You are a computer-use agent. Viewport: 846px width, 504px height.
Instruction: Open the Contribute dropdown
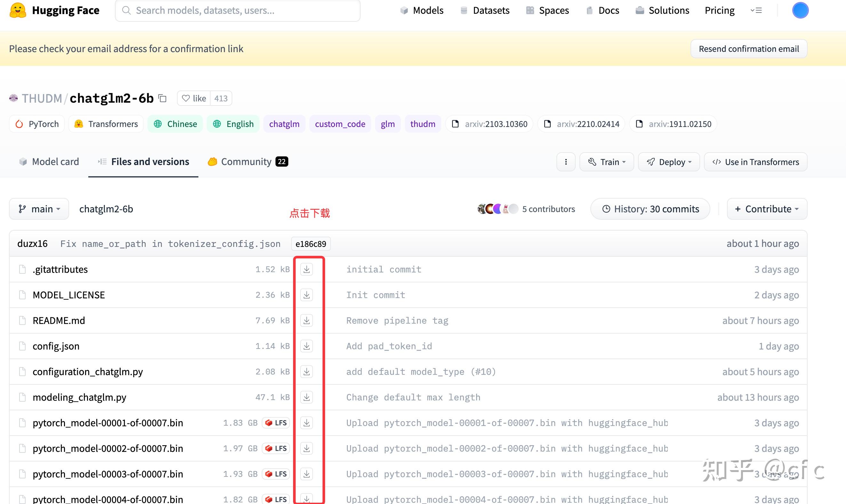pyautogui.click(x=767, y=209)
